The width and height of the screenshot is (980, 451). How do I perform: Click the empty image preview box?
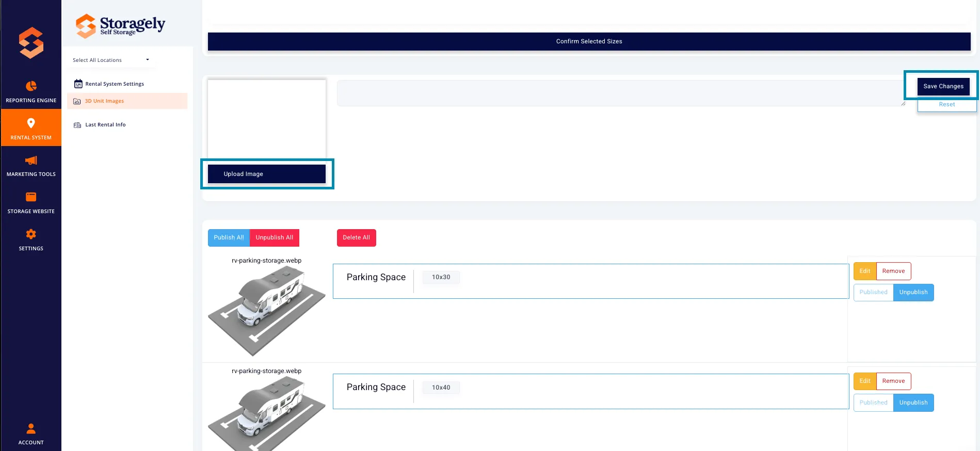[x=267, y=120]
